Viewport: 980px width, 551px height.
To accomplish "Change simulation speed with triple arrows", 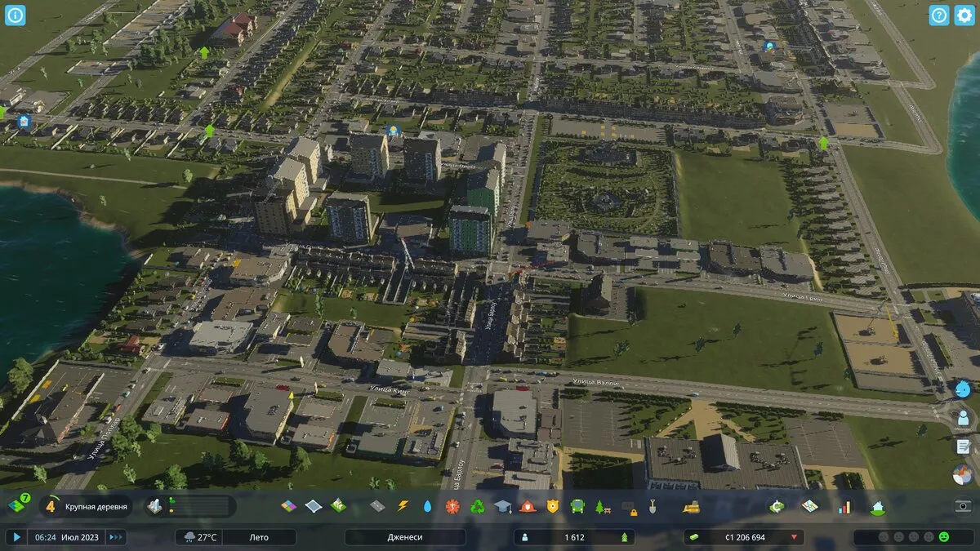I will pos(116,537).
